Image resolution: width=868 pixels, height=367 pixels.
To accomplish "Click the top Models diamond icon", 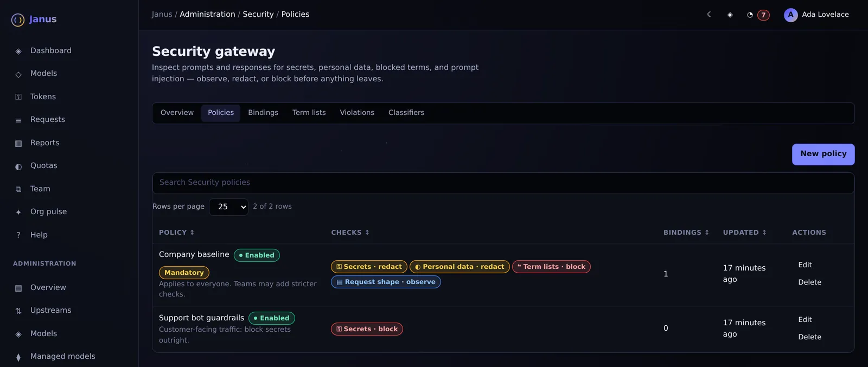I will click(x=18, y=74).
